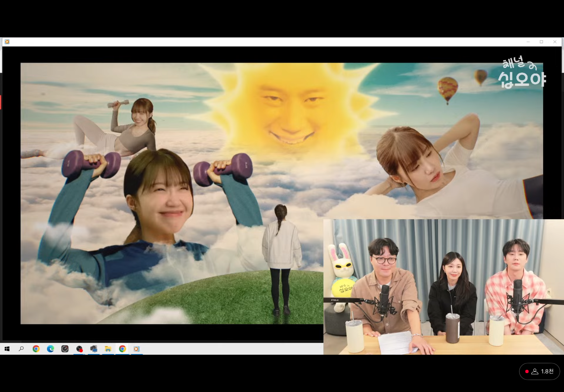The height and width of the screenshot is (392, 564).
Task: Switch to OBS Studio recording icon on the taskbar
Action: point(79,349)
